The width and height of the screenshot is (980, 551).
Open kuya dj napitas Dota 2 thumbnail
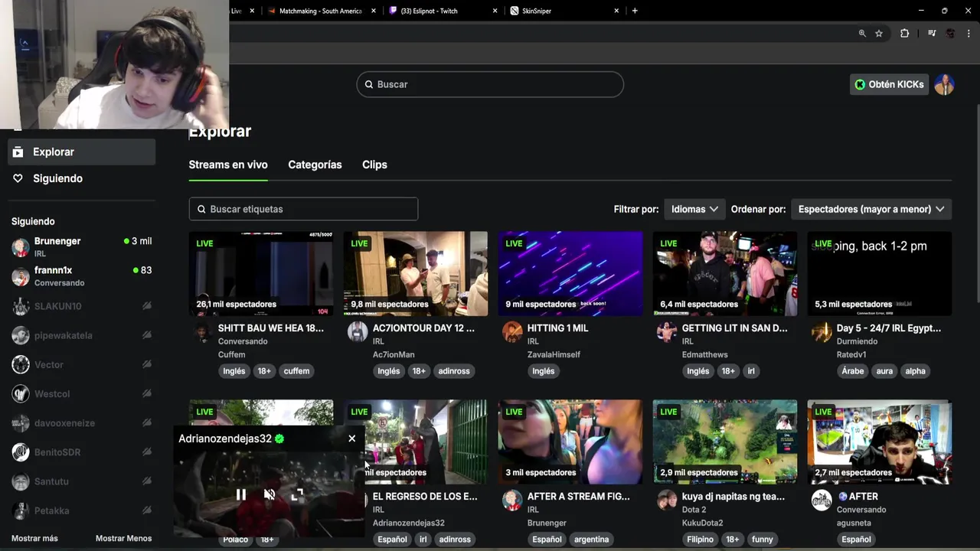point(725,442)
